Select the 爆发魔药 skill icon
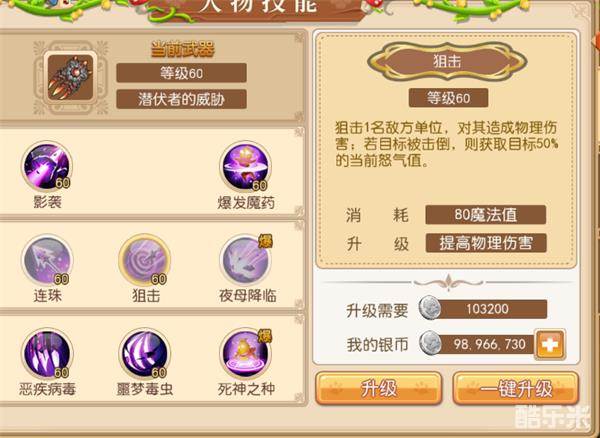The height and width of the screenshot is (438, 600). 246,166
